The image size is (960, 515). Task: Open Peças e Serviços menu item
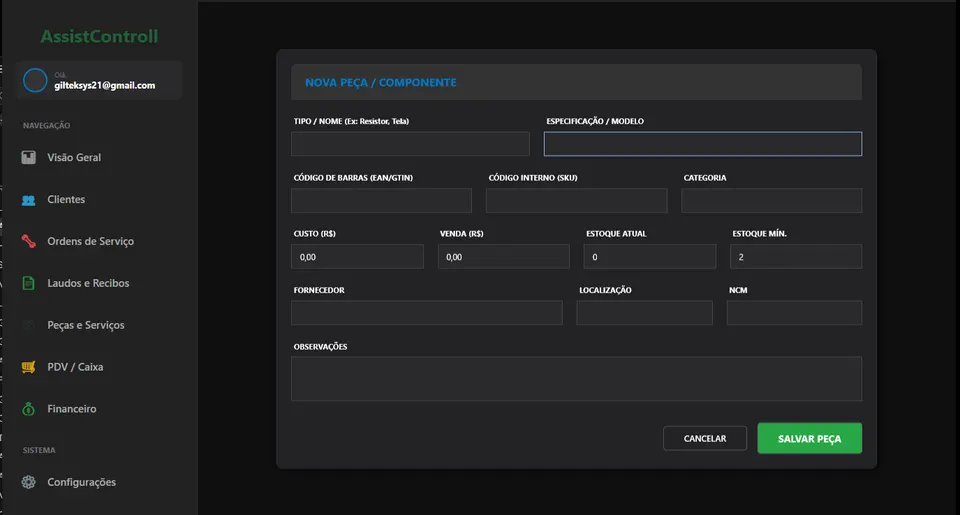[x=86, y=325]
